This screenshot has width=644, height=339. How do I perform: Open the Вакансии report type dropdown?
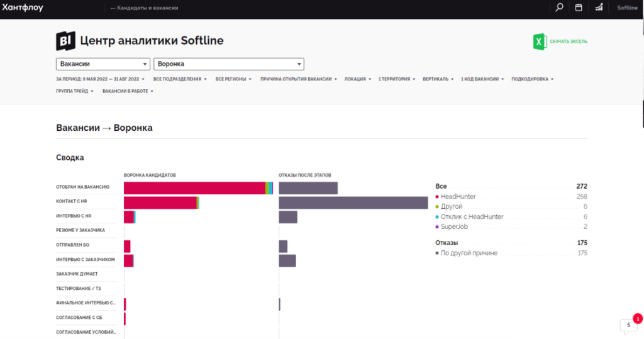(103, 64)
